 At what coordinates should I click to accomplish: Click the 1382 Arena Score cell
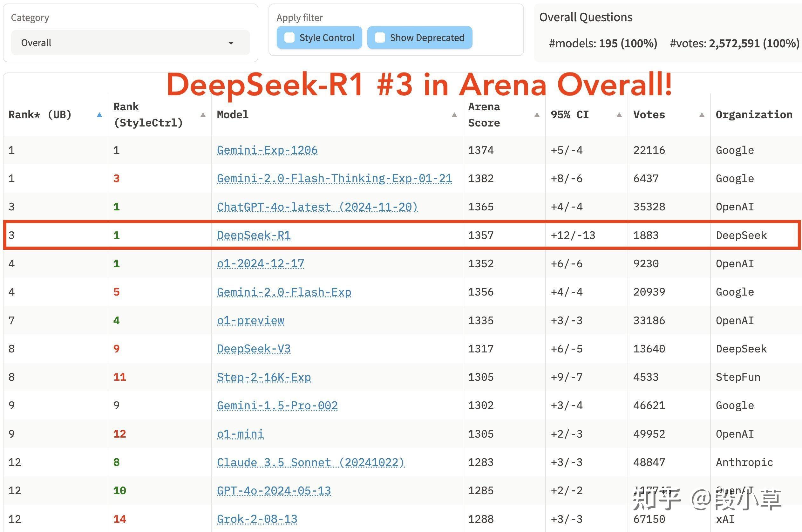point(481,179)
